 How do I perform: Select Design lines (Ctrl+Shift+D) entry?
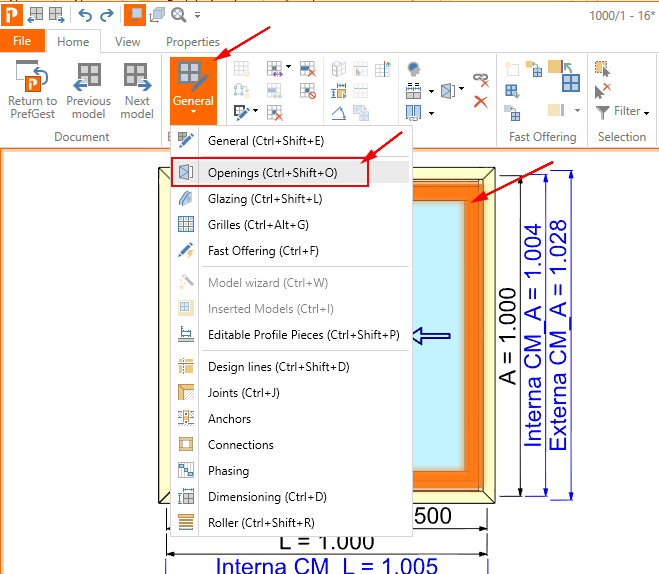pyautogui.click(x=291, y=366)
